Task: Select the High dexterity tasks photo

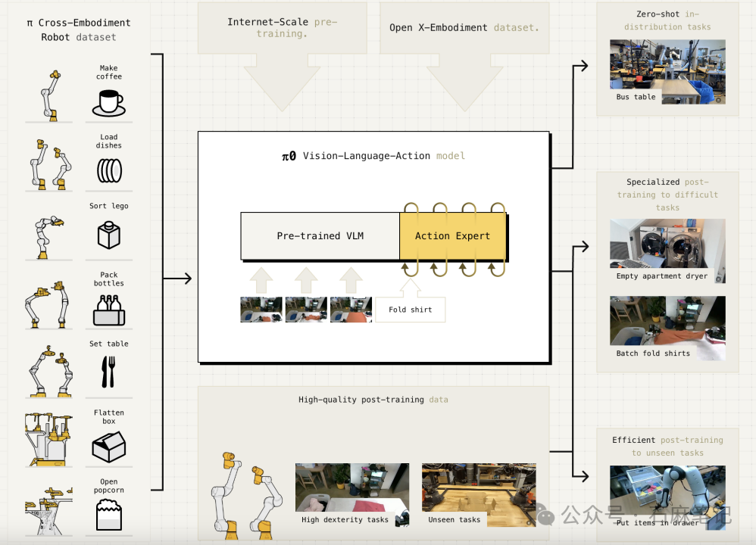Action: tap(352, 495)
